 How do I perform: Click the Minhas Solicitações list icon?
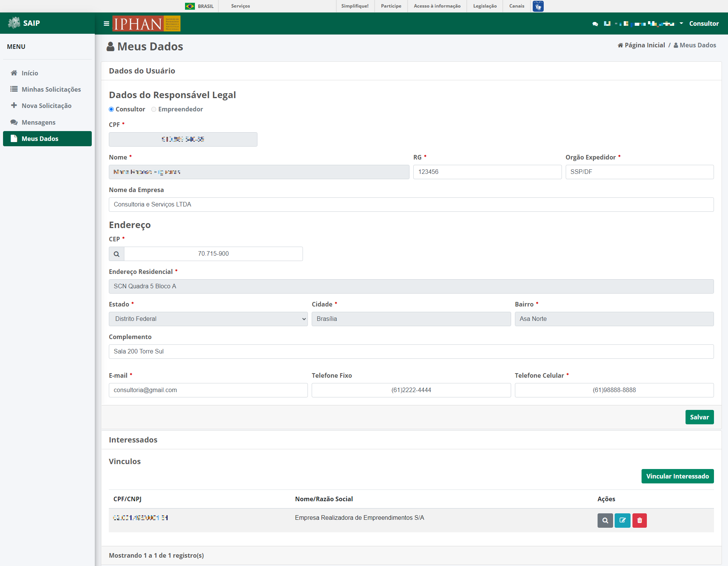click(x=14, y=89)
